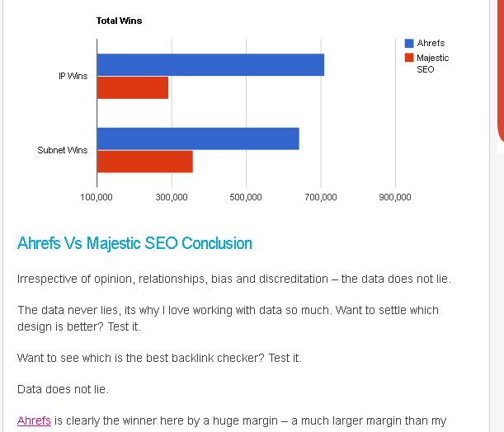The width and height of the screenshot is (504, 432).
Task: Click the paragraph starting 'Data does not lie'
Action: [63, 389]
